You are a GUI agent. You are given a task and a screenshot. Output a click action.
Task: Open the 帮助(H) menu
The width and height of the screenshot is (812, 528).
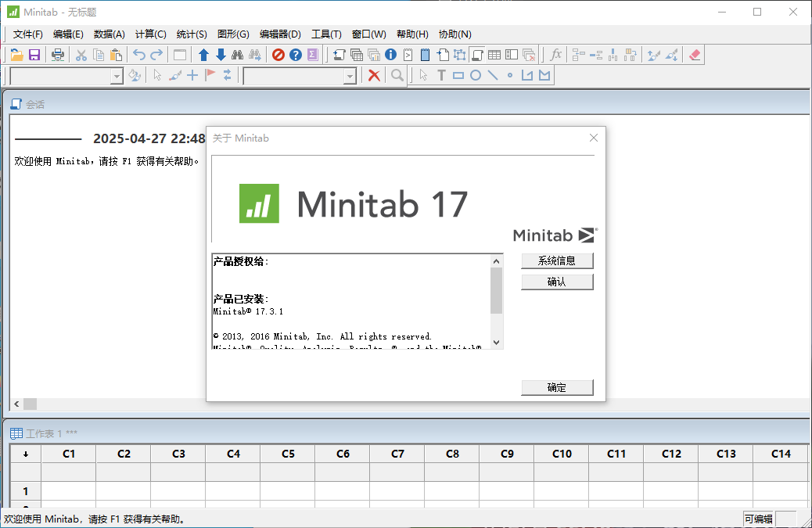click(x=413, y=34)
